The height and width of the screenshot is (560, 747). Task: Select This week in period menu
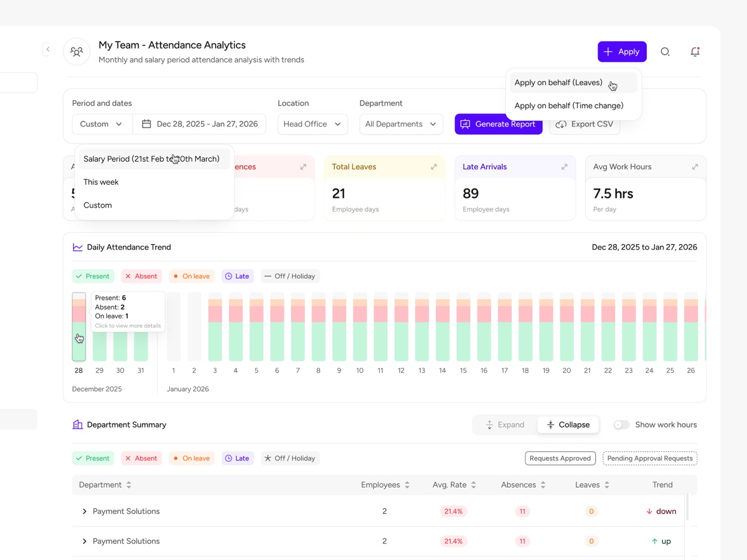click(154, 182)
